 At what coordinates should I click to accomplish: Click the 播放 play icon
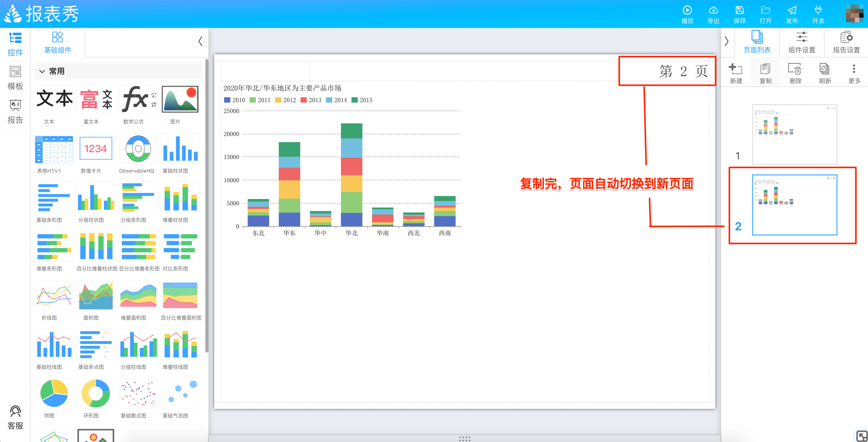(687, 10)
